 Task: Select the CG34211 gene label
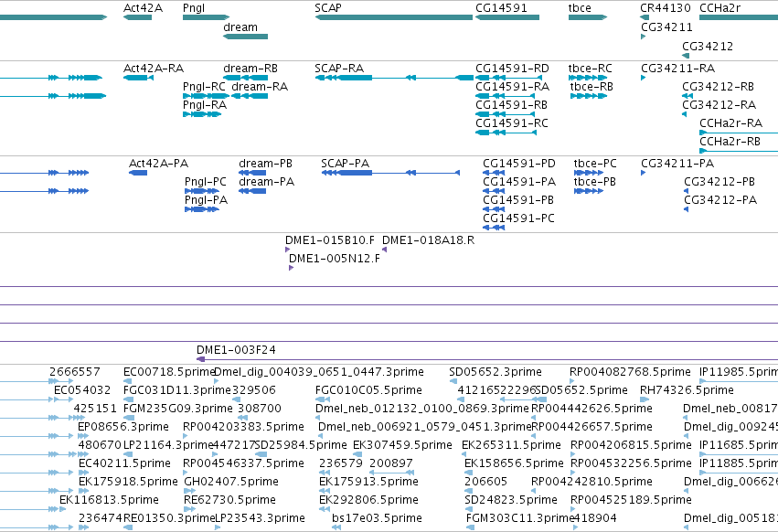click(x=666, y=27)
